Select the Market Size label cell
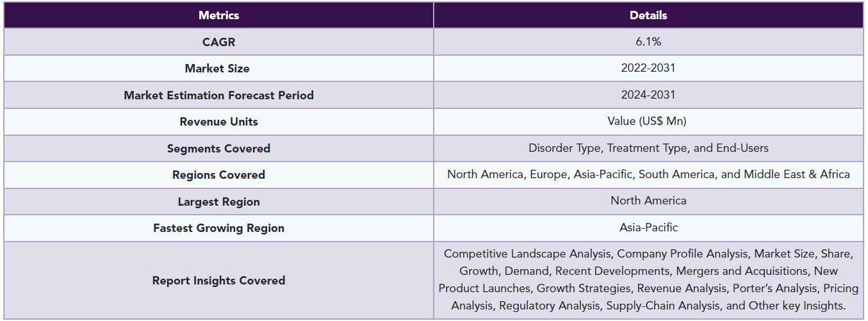Image resolution: width=868 pixels, height=321 pixels. point(218,68)
